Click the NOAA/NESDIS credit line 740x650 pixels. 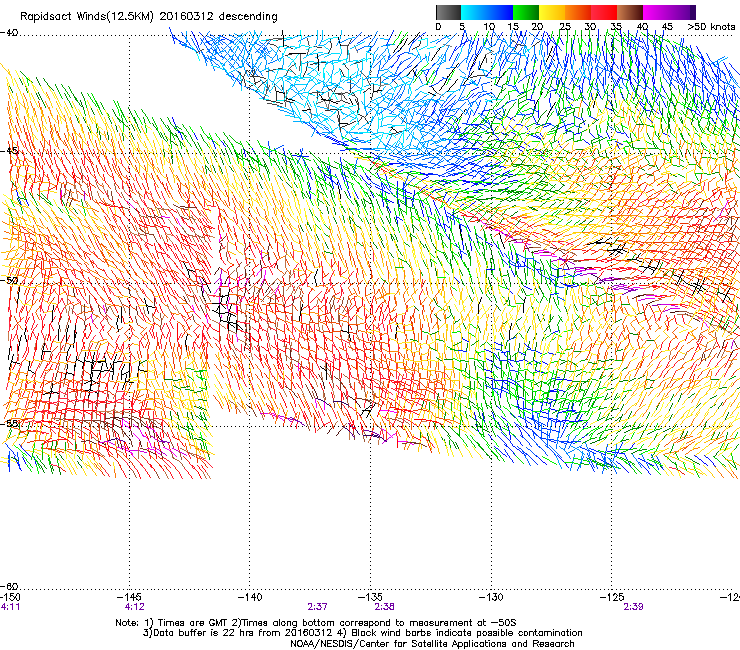pos(432,644)
